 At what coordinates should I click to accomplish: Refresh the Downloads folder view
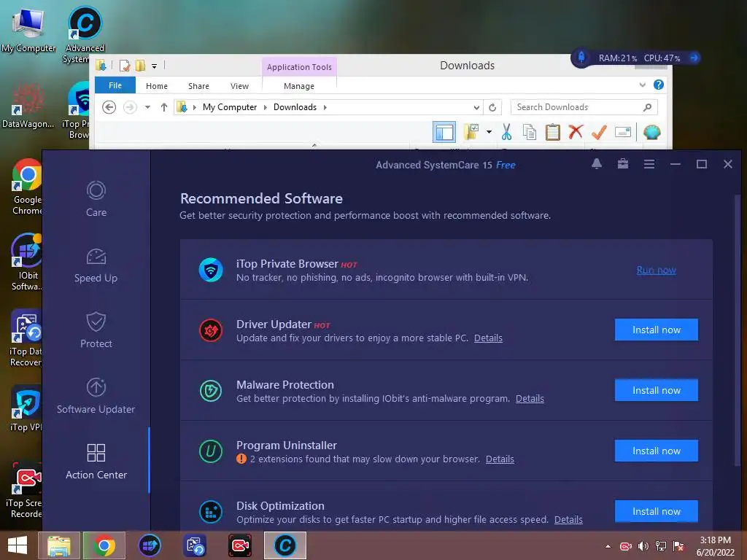(x=492, y=107)
